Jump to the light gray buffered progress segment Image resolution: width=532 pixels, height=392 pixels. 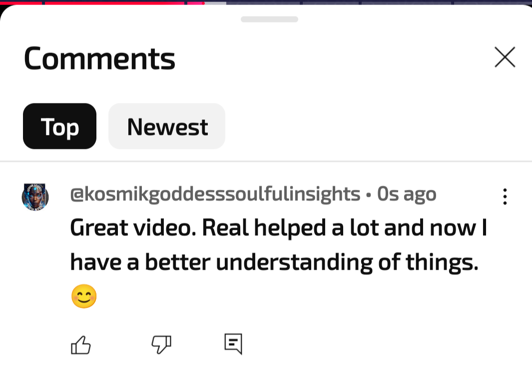215,2
